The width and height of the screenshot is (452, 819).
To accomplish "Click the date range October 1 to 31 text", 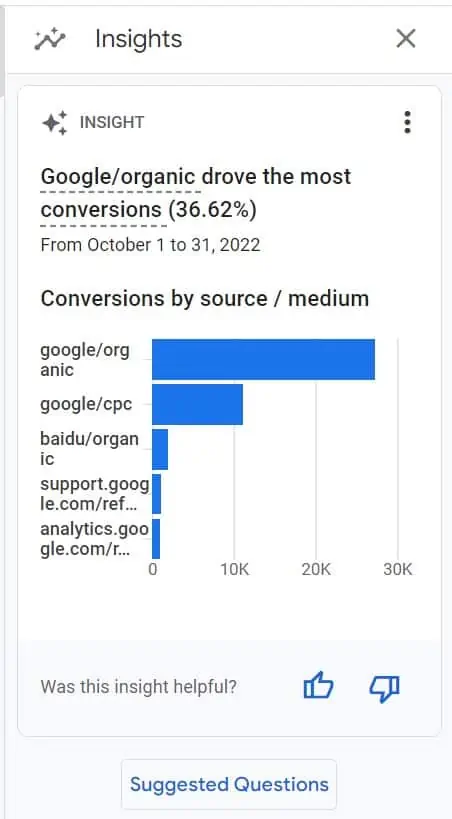I will tap(150, 245).
